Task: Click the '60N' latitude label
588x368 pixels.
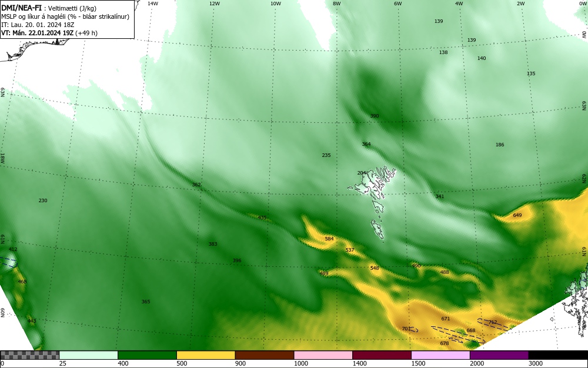Action: coord(2,313)
